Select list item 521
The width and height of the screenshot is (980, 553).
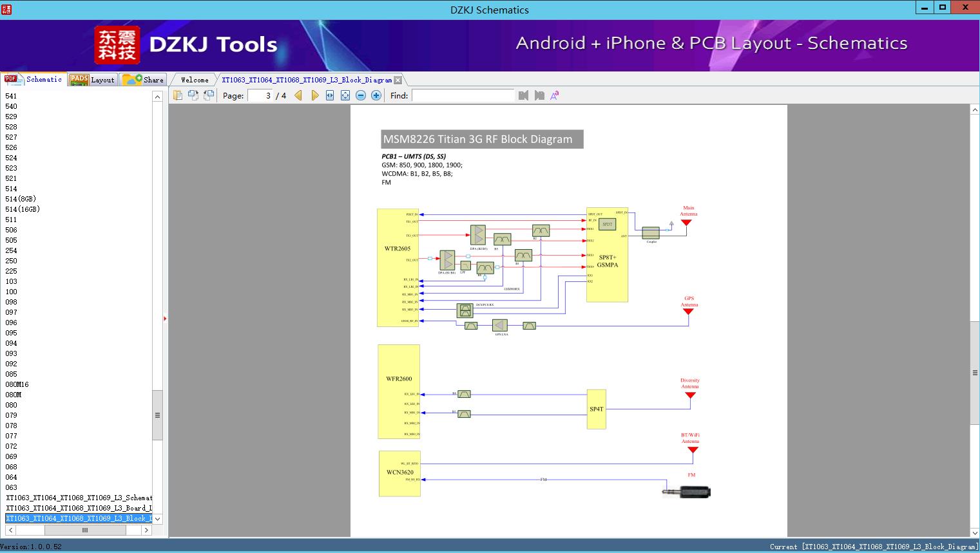click(11, 178)
